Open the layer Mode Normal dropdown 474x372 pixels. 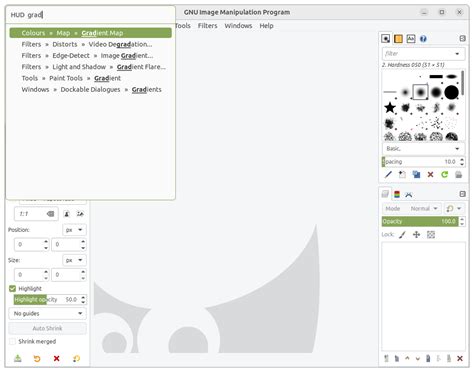[412, 209]
